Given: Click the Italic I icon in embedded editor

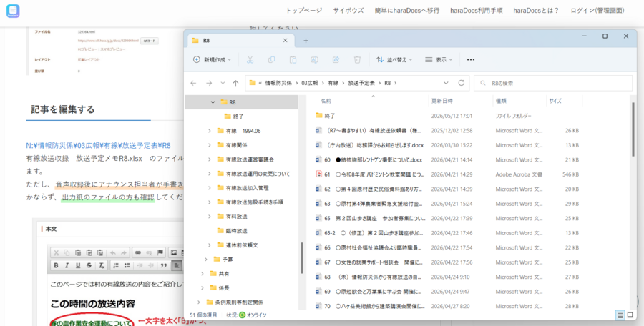Looking at the screenshot, I should tap(67, 265).
